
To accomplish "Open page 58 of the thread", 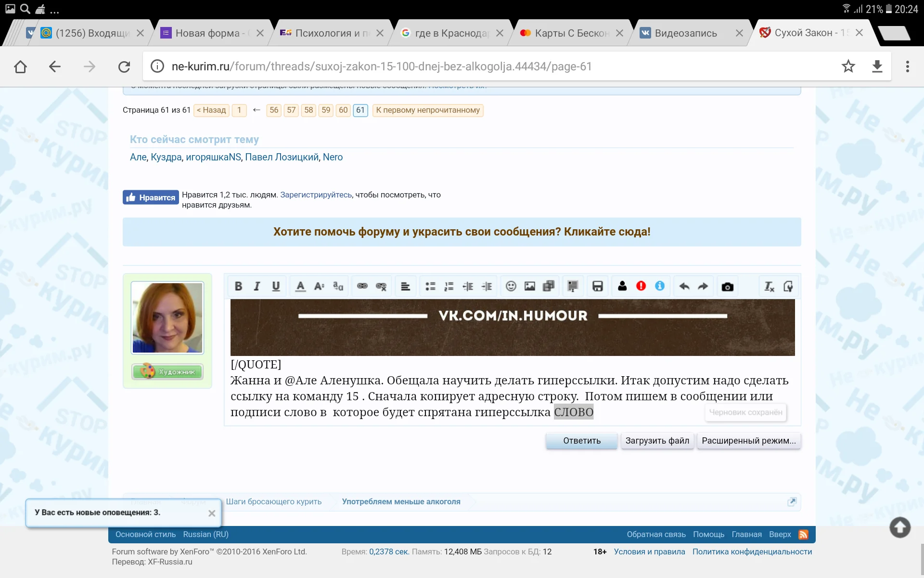I will [x=308, y=110].
